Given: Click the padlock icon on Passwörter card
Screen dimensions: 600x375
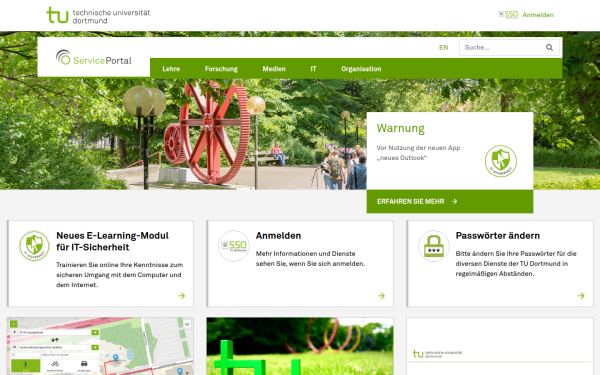Looking at the screenshot, I should click(x=434, y=246).
